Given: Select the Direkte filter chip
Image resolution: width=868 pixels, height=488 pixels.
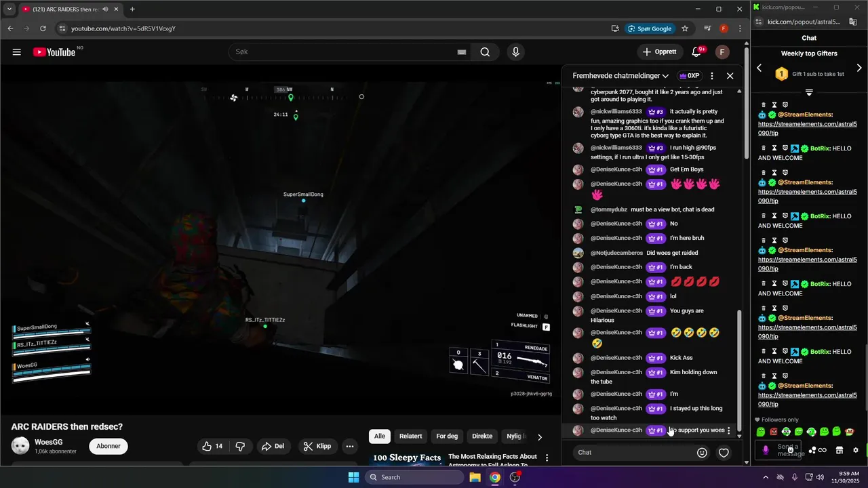Looking at the screenshot, I should (482, 436).
